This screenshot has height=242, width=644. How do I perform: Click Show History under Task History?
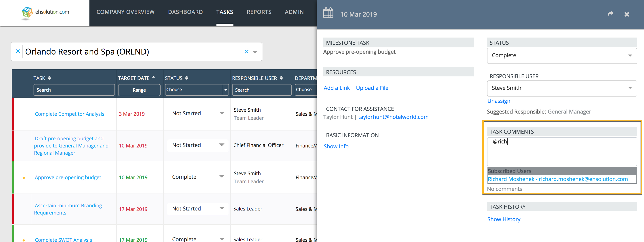pyautogui.click(x=504, y=219)
